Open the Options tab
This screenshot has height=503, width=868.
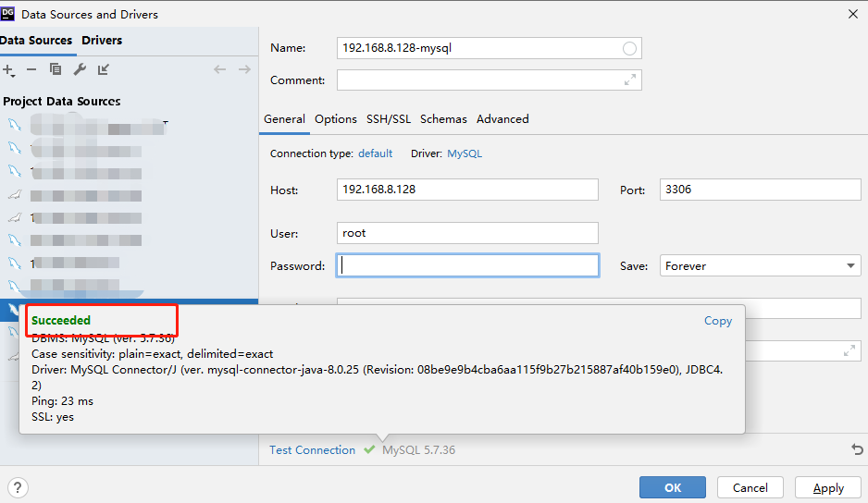click(336, 119)
